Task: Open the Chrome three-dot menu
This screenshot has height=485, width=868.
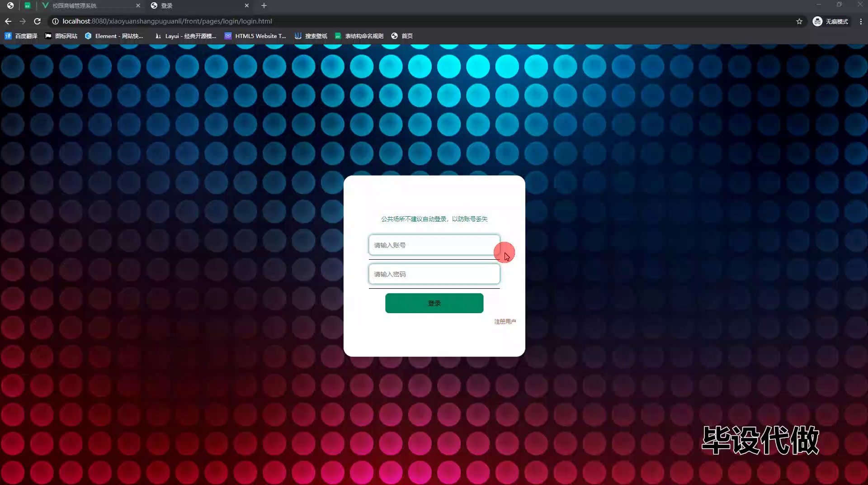Action: [861, 21]
